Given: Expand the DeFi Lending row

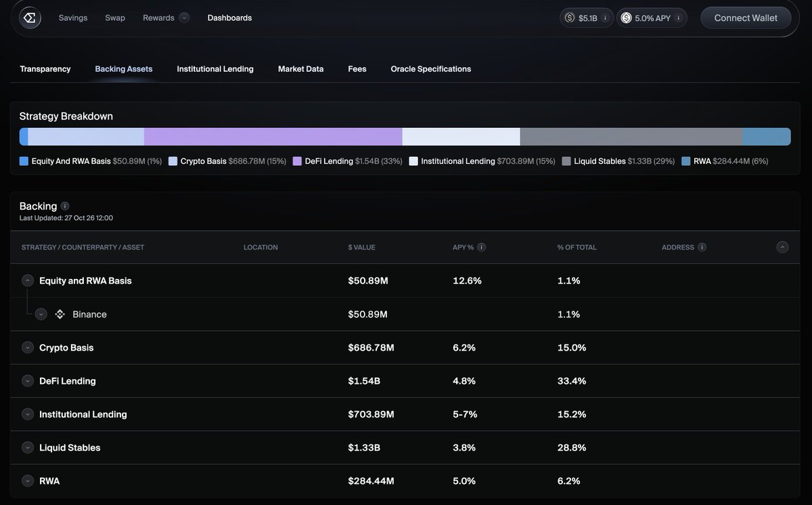Looking at the screenshot, I should tap(28, 381).
